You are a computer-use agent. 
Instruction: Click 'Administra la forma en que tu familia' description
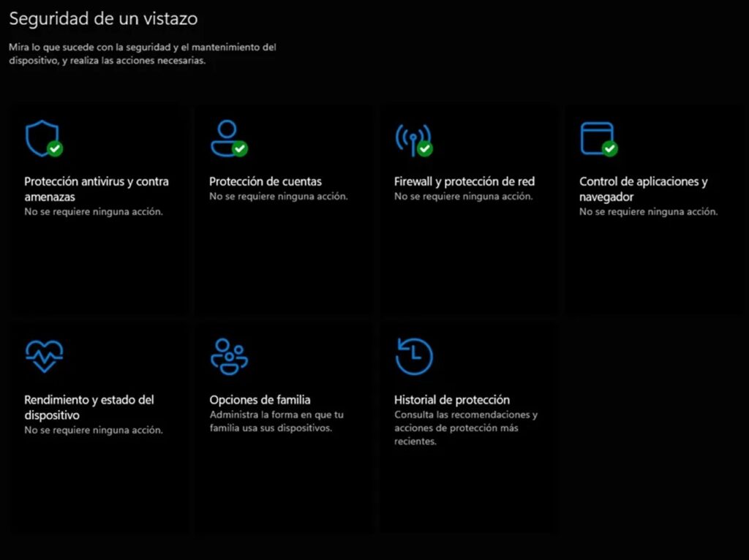click(x=276, y=421)
